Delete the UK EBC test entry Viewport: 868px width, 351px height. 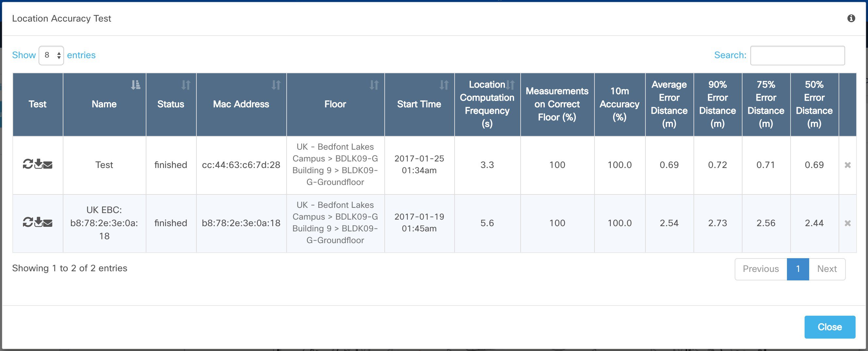click(847, 223)
